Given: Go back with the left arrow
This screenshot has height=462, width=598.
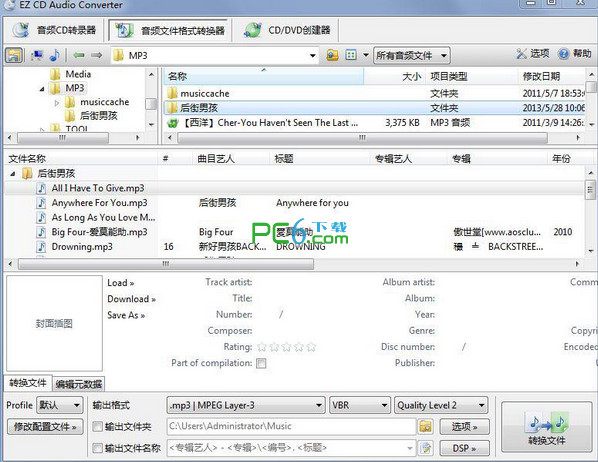Looking at the screenshot, I should (x=79, y=56).
